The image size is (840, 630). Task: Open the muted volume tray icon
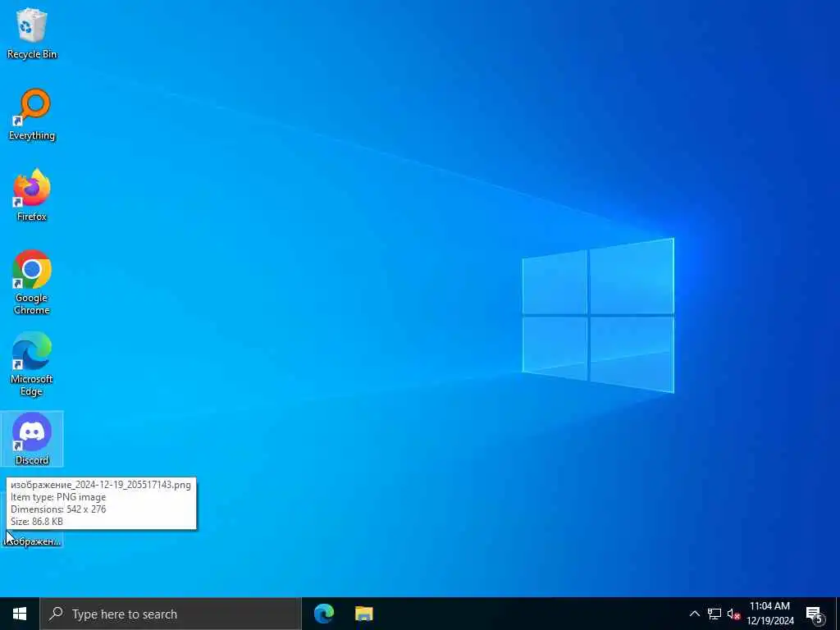click(x=733, y=614)
